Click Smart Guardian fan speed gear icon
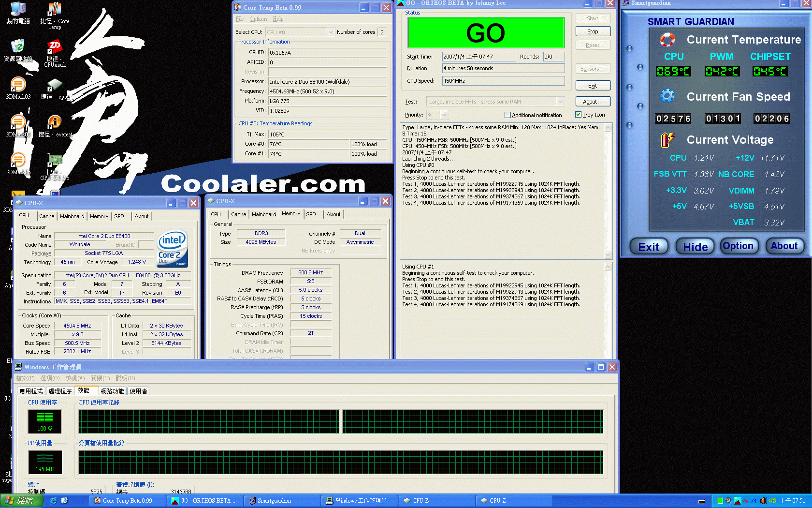The image size is (812, 508). (667, 96)
